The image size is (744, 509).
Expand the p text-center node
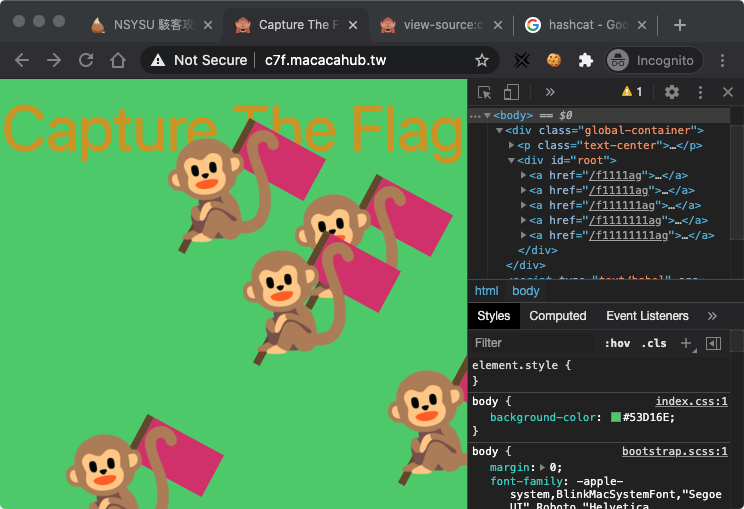512,145
